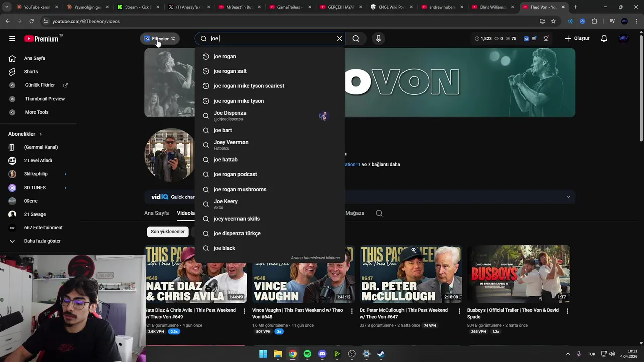This screenshot has width=644, height=362.
Task: Expand vidIQ Quick channel bar chevron
Action: coord(569,197)
